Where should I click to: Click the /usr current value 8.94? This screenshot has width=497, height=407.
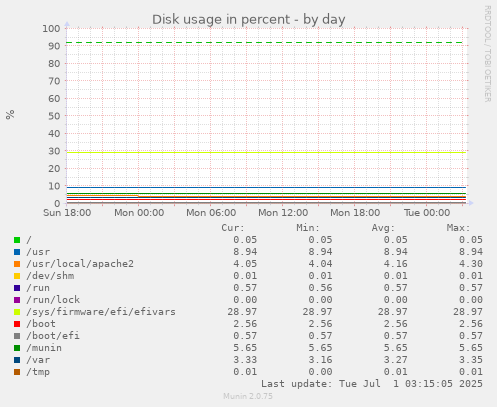[245, 252]
